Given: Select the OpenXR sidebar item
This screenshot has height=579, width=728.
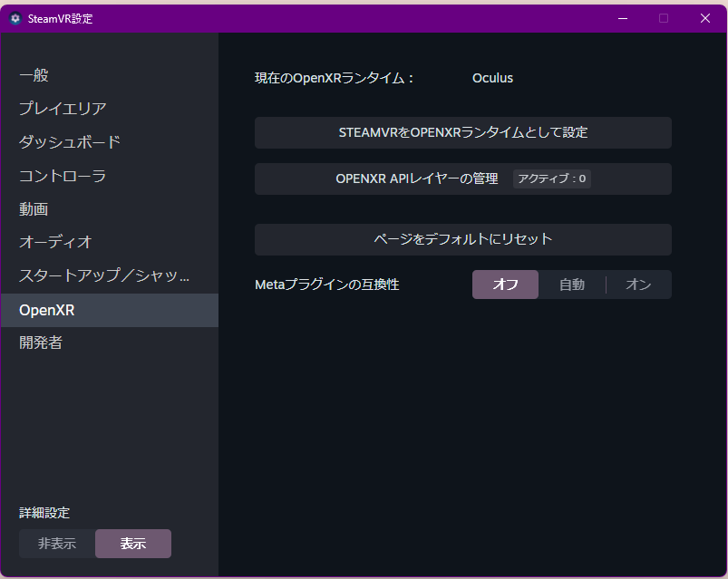Looking at the screenshot, I should (110, 310).
